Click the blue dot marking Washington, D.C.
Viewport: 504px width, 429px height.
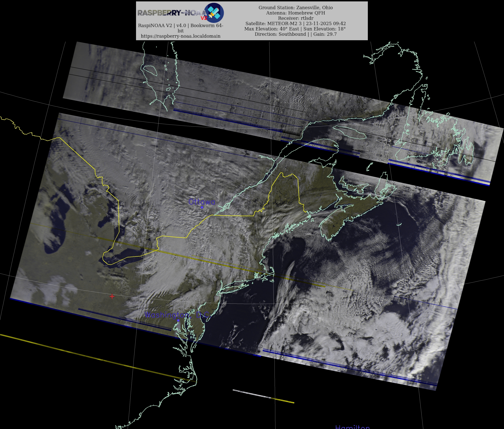178,321
